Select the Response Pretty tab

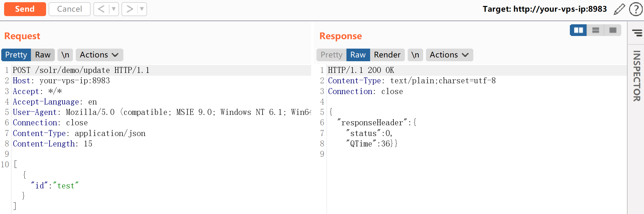point(331,55)
